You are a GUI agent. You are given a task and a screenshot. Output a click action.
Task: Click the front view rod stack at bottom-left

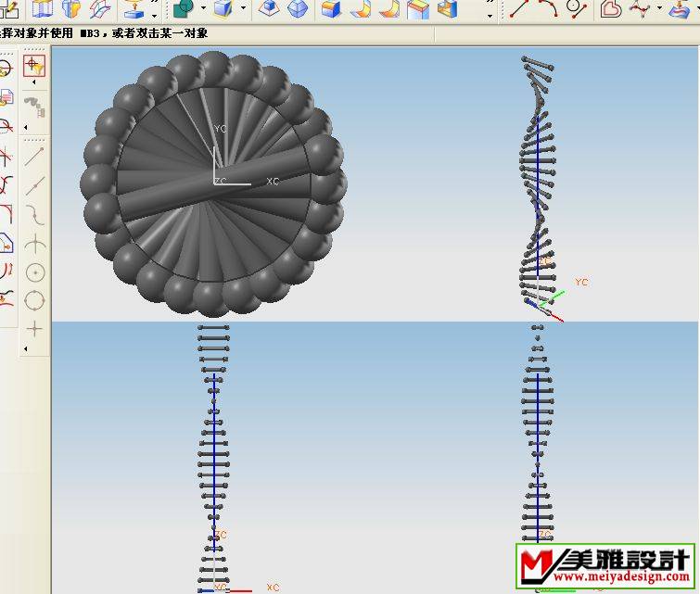point(213,458)
